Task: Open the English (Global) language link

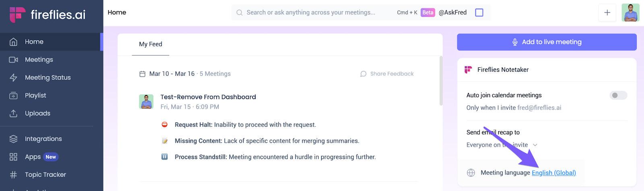Action: click(553, 173)
